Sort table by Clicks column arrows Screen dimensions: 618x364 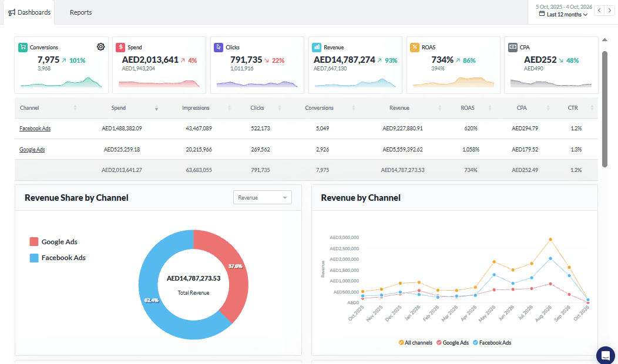click(x=280, y=108)
